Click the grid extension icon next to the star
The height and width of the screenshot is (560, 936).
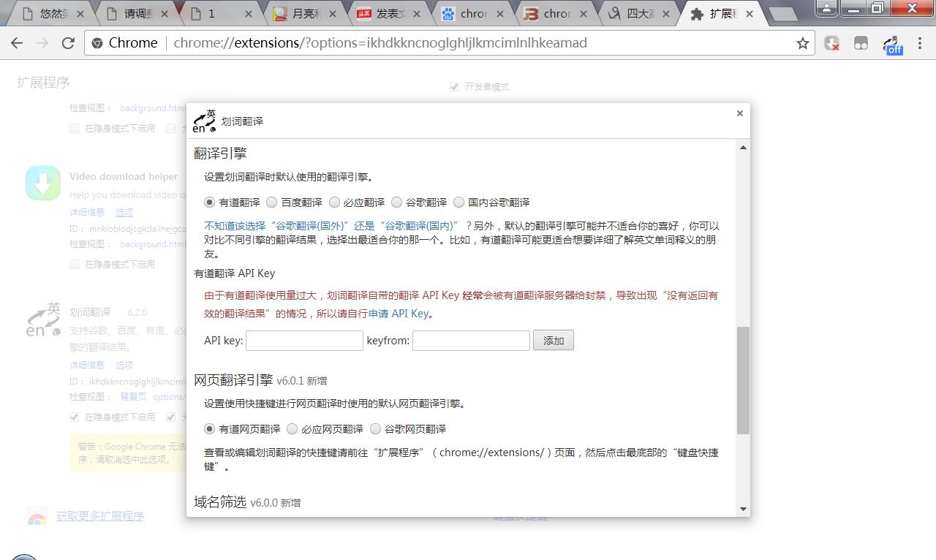[861, 43]
